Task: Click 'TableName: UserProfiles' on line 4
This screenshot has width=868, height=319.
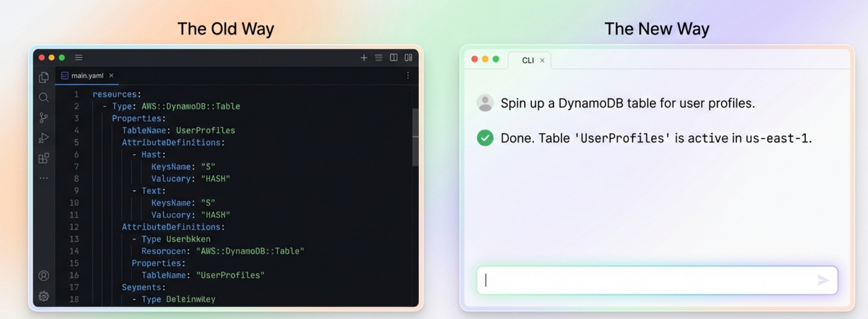Action: click(179, 131)
